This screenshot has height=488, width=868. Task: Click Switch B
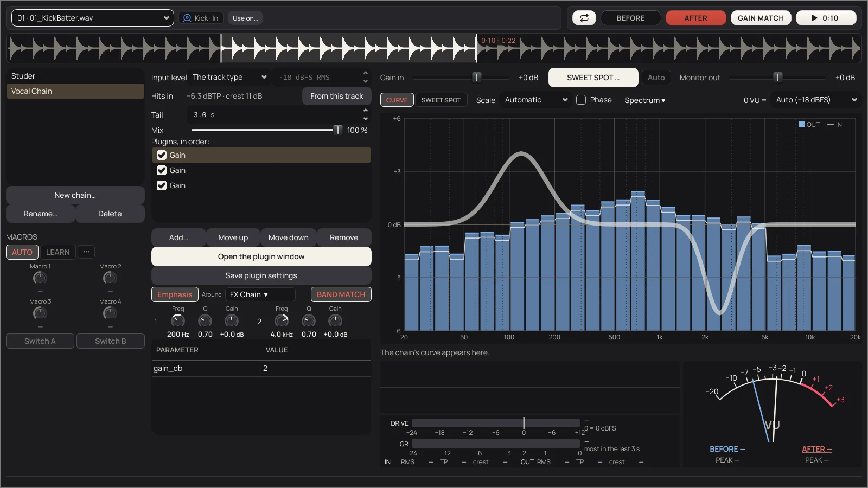(x=111, y=341)
